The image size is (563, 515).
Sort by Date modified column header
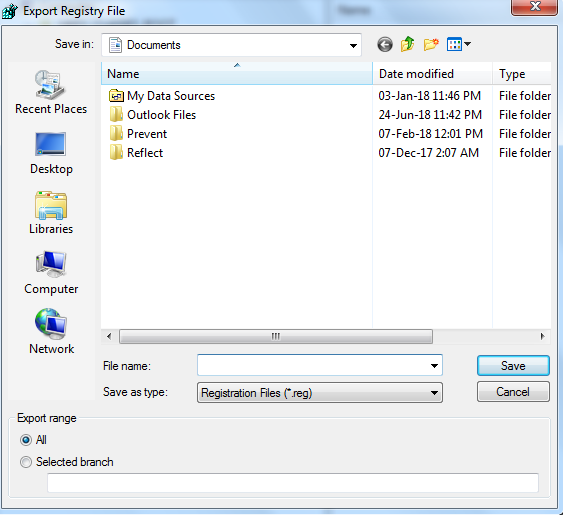tap(432, 74)
